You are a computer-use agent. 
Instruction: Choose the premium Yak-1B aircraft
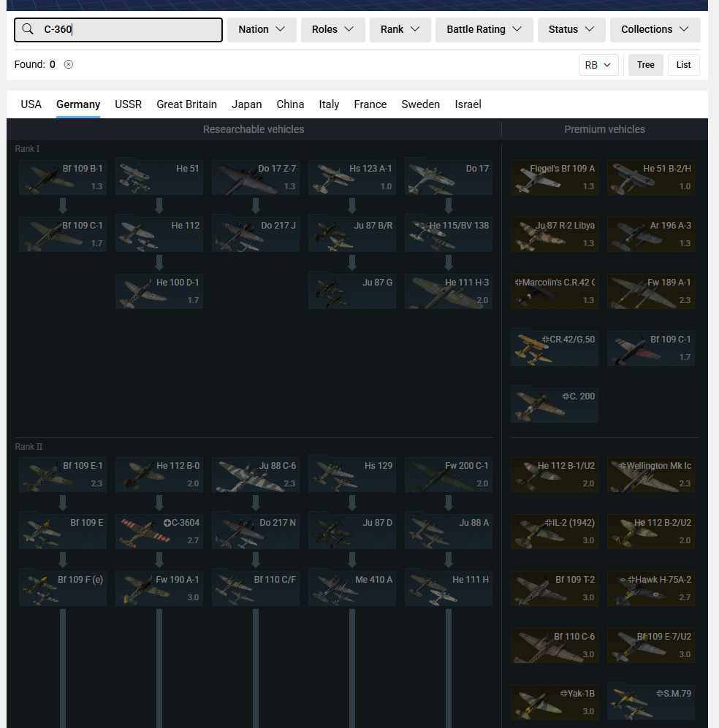pyautogui.click(x=555, y=702)
